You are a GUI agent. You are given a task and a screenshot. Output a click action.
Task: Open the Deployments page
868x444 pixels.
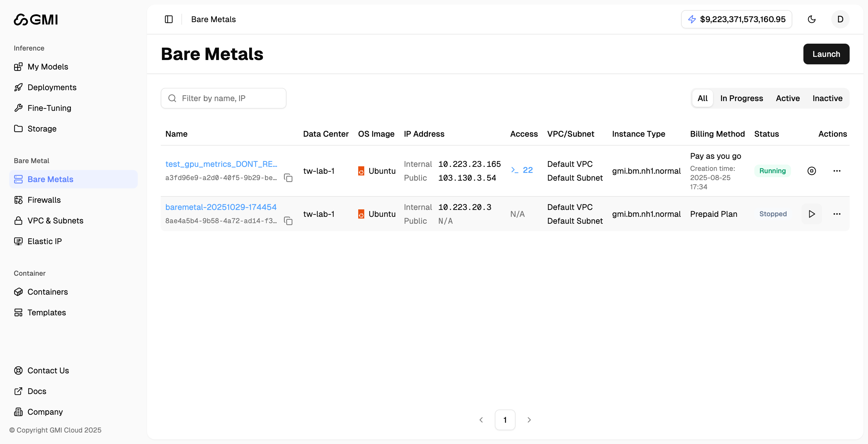click(x=52, y=87)
